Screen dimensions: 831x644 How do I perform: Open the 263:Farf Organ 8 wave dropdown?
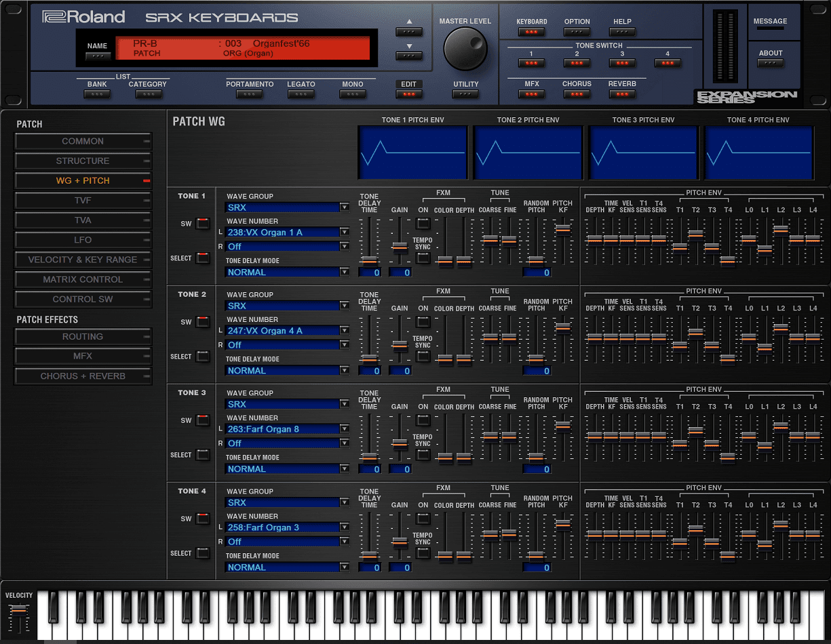288,429
